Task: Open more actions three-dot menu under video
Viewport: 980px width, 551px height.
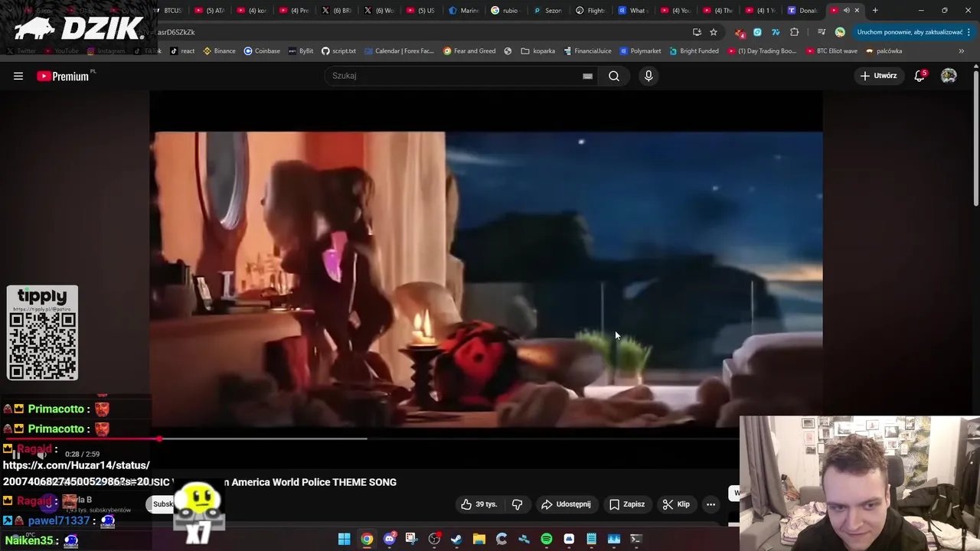Action: click(x=710, y=504)
